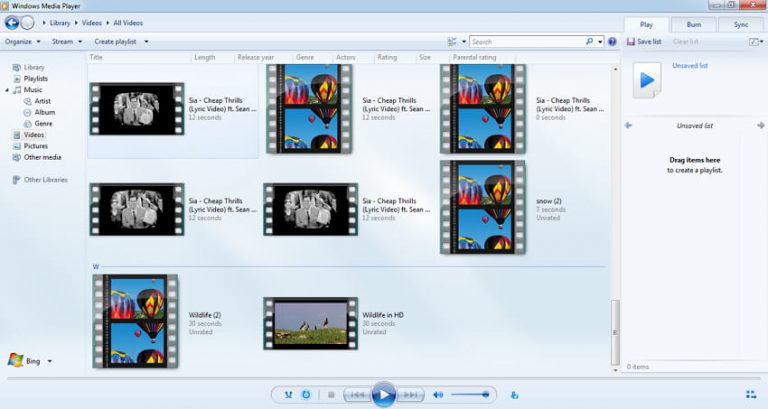Image resolution: width=768 pixels, height=409 pixels.
Task: Click the Next track button
Action: pos(410,395)
